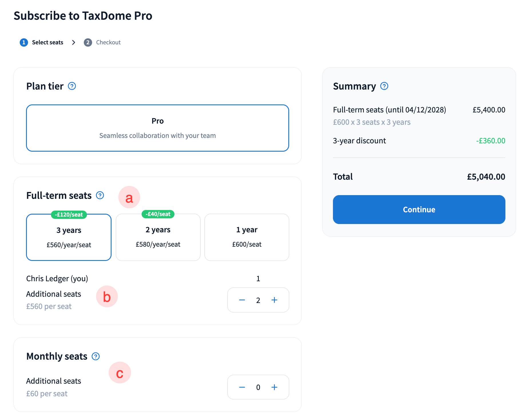Increase full-term additional seats with plus

click(274, 300)
